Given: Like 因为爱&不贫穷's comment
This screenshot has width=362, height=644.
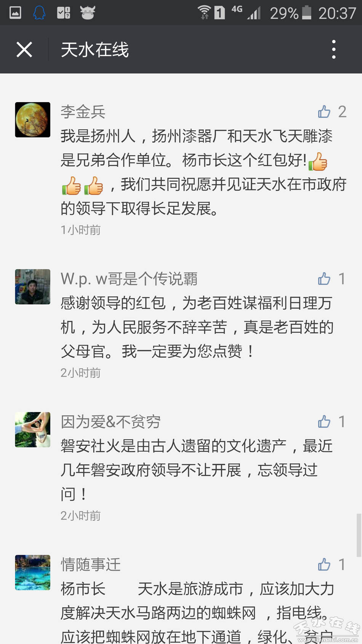Looking at the screenshot, I should coord(324,421).
